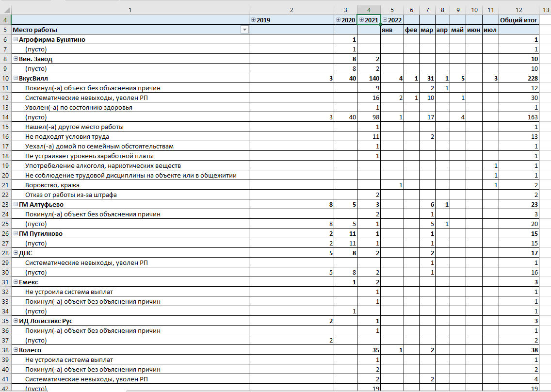Expand the 2021 year group
The image size is (551, 392).
tap(361, 20)
